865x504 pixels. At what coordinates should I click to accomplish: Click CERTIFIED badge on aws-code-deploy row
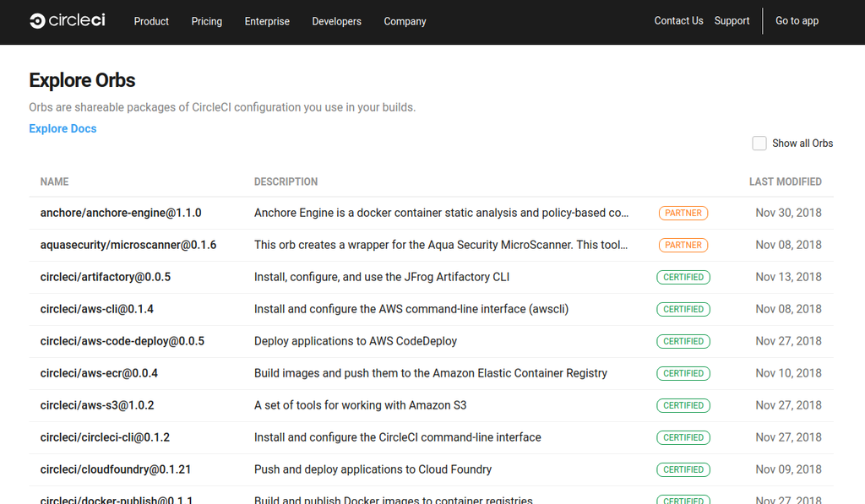683,341
